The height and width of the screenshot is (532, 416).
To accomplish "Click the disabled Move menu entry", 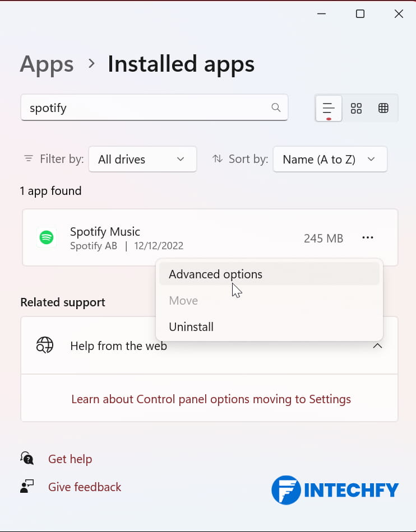I will point(269,300).
